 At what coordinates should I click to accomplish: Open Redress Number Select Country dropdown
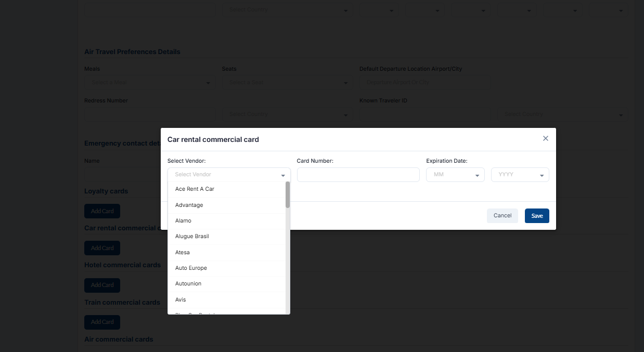(x=287, y=114)
